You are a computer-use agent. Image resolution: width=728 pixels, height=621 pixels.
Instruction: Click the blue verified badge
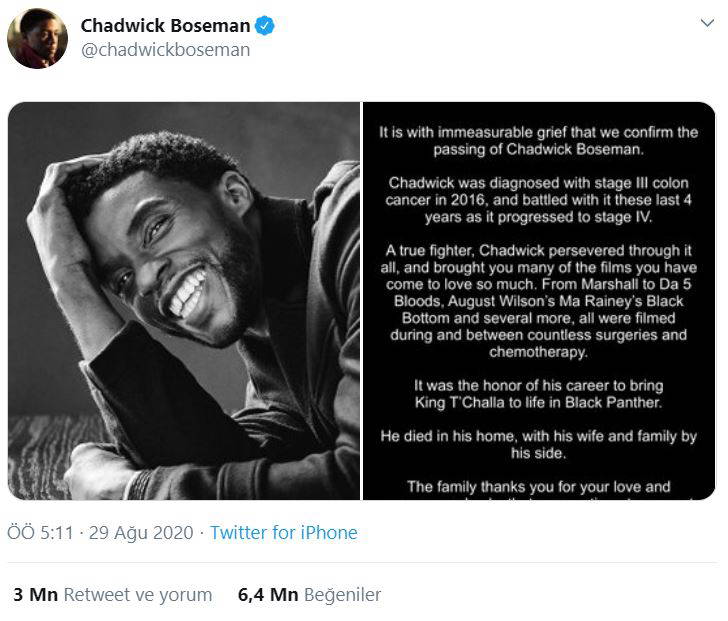[263, 25]
